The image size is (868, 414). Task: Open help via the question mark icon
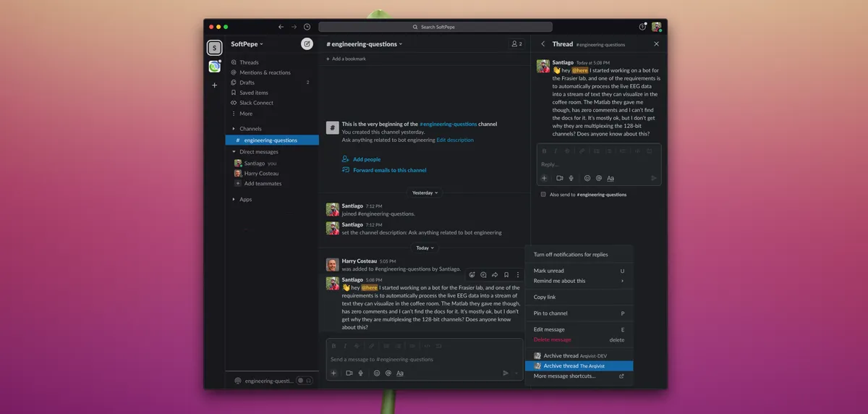[642, 27]
